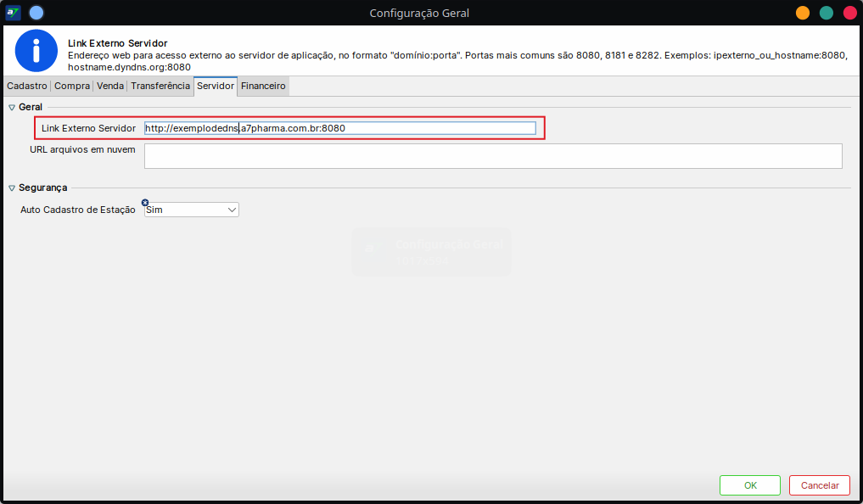Click the clear badge above the Sim dropdown

[144, 202]
